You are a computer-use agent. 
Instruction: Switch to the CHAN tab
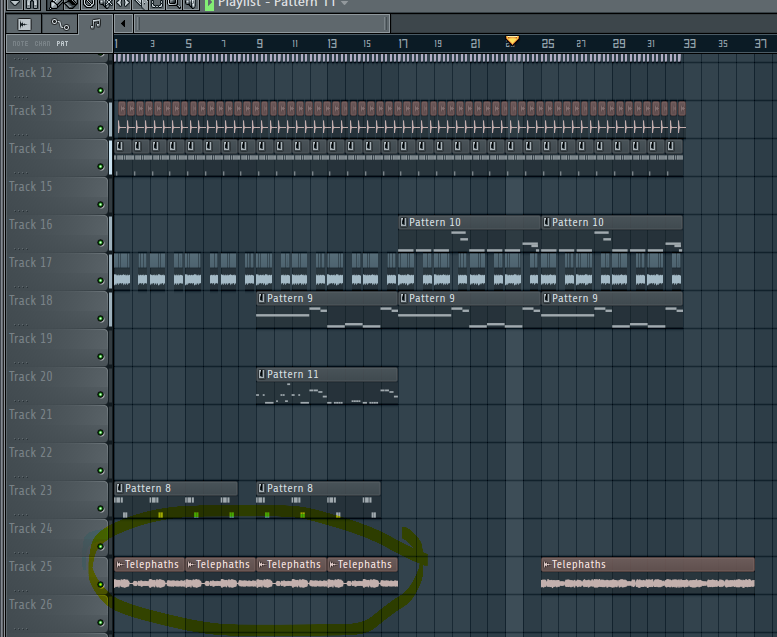(42, 44)
